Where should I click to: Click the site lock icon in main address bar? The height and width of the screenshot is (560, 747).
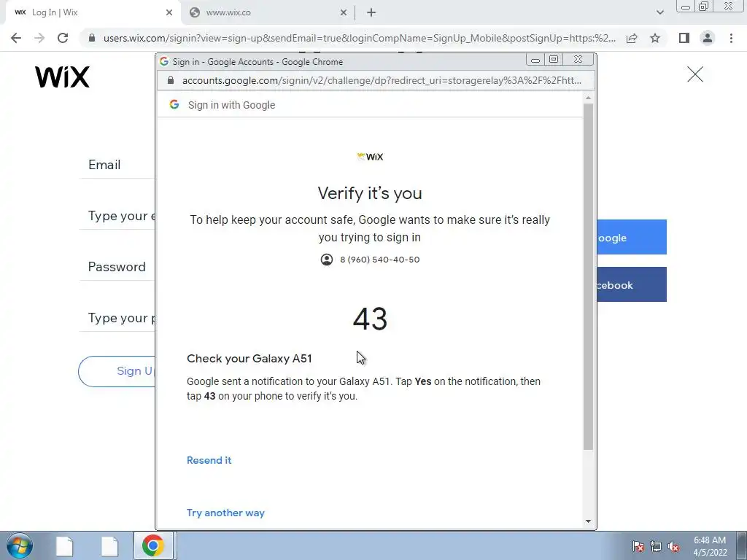point(92,38)
